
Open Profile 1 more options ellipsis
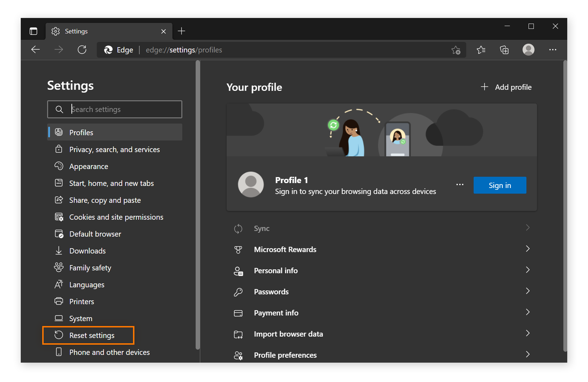[x=460, y=184]
